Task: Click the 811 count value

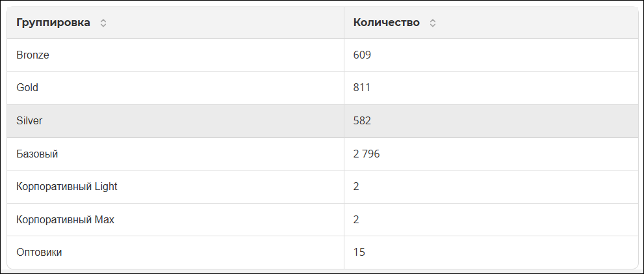Action: (361, 88)
